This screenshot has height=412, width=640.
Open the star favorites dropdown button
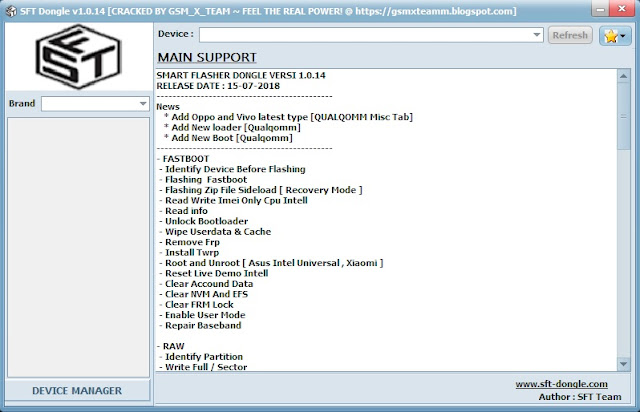pos(615,36)
